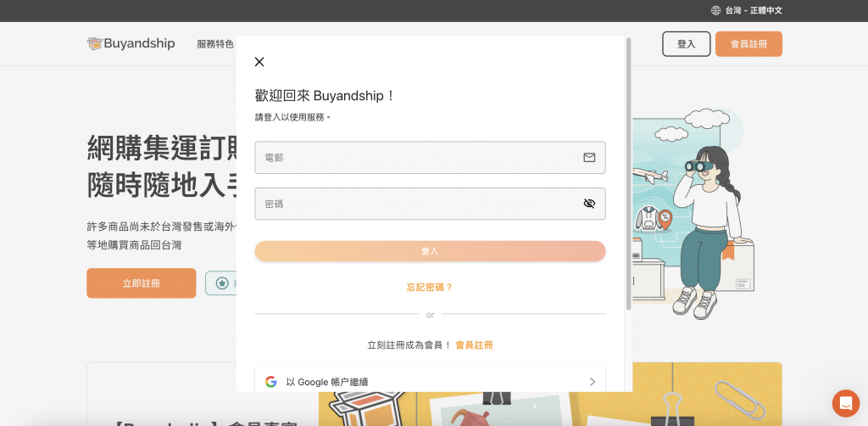
Task: Click the 登入 button in the page header
Action: pyautogui.click(x=686, y=44)
